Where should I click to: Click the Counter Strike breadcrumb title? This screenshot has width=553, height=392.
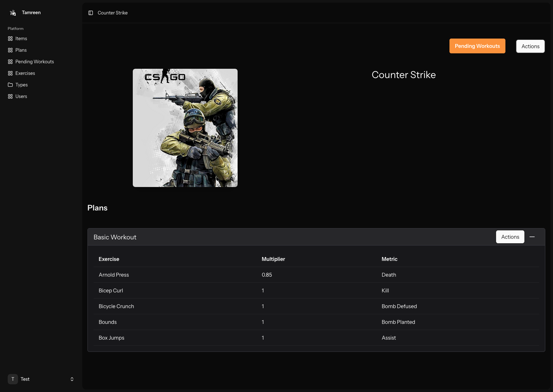point(113,13)
